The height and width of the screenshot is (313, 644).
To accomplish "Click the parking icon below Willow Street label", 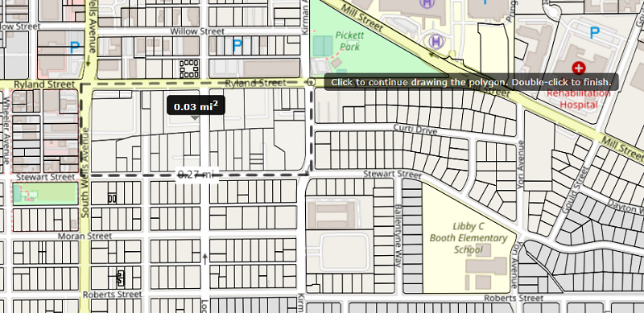I will (x=237, y=46).
